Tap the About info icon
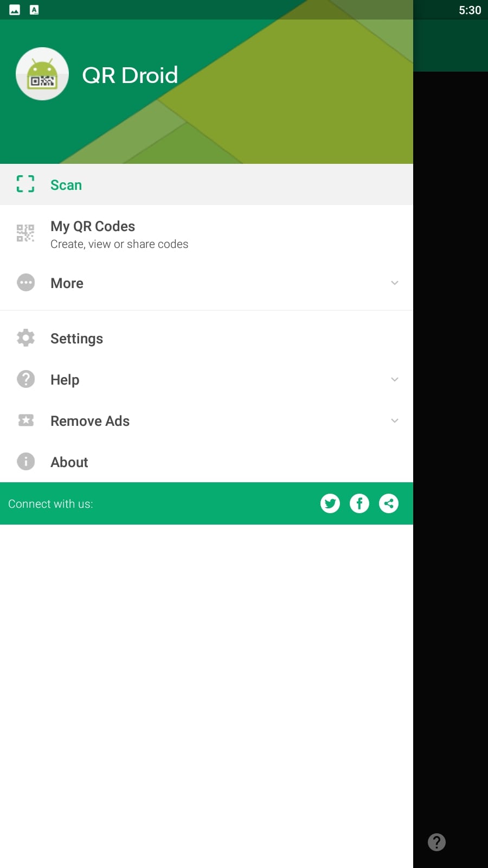This screenshot has height=868, width=488. click(25, 462)
